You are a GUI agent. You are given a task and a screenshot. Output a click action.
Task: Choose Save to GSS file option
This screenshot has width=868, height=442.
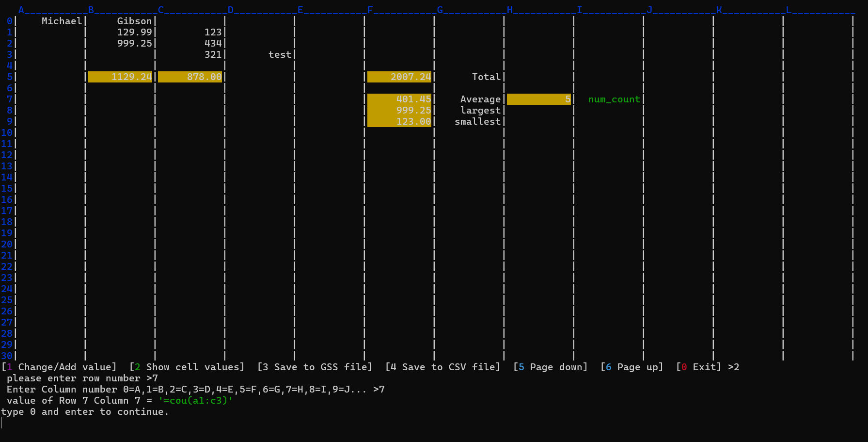(x=315, y=367)
